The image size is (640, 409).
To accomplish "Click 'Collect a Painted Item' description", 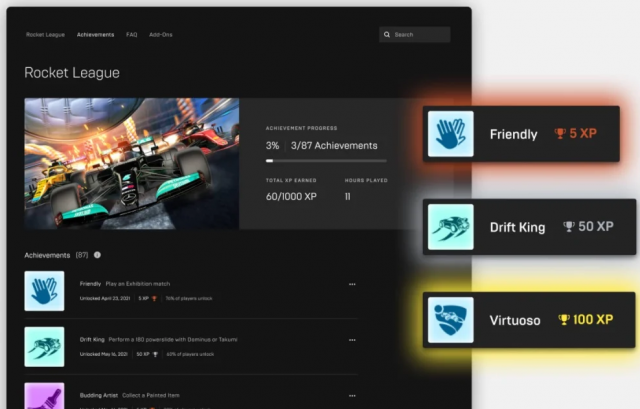I will pyautogui.click(x=151, y=395).
